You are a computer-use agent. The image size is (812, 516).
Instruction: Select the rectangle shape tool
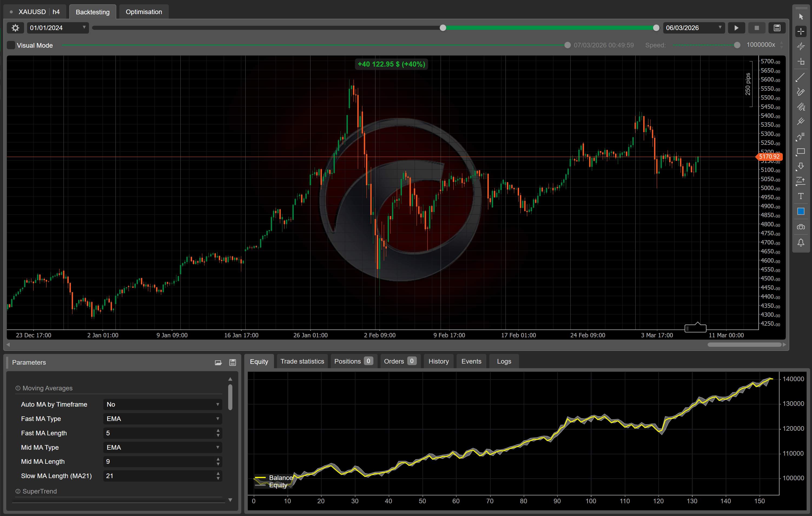[801, 152]
